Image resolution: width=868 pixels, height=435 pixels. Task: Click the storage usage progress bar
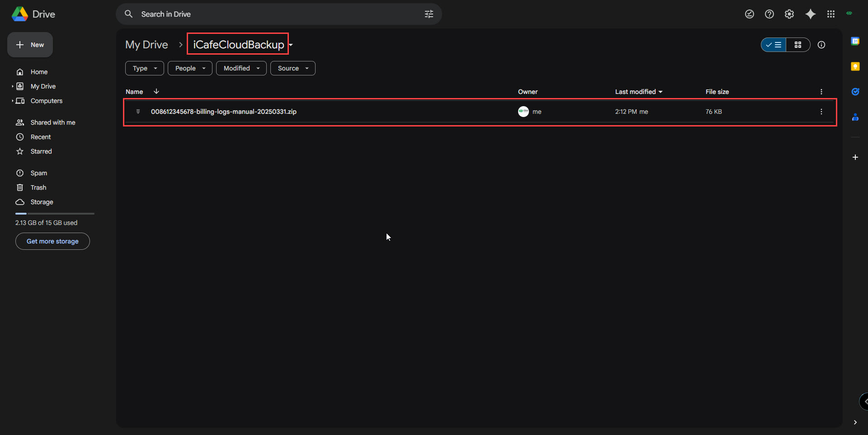55,213
